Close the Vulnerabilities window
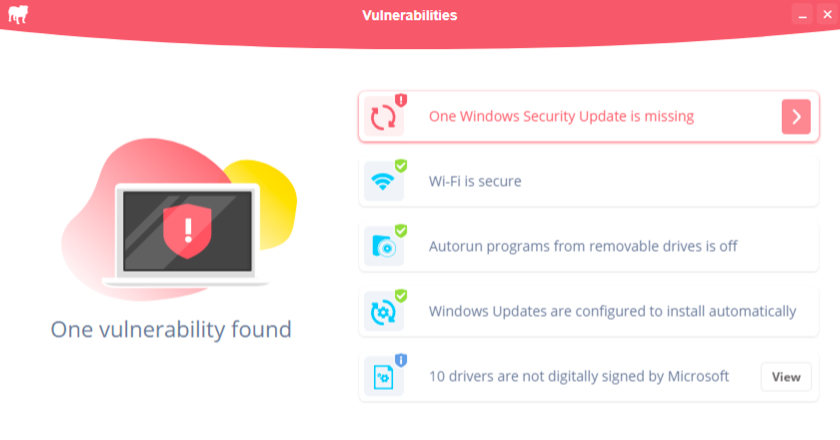 pos(825,14)
